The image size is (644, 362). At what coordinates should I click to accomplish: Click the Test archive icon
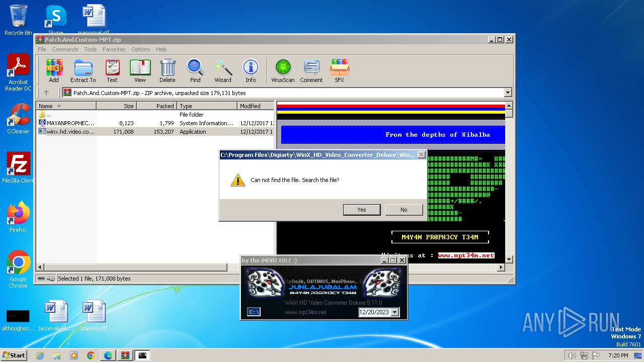click(x=112, y=70)
